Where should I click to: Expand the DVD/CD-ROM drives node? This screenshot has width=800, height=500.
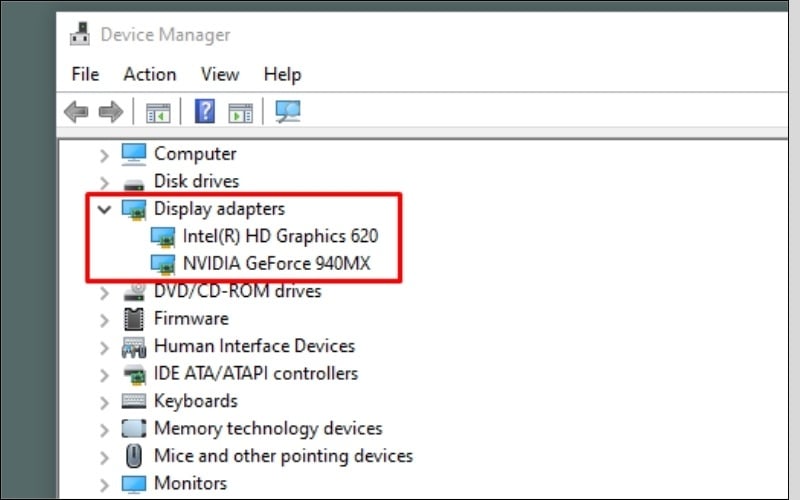click(x=104, y=293)
